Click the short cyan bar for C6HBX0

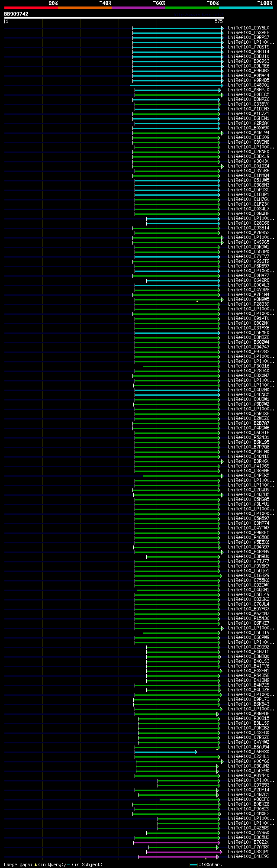click(166, 752)
